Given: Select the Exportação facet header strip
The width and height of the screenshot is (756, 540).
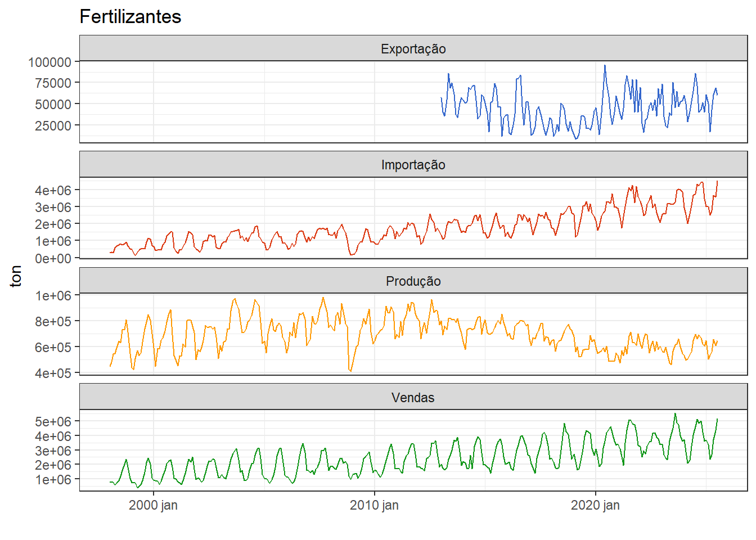Looking at the screenshot, I should [x=413, y=49].
